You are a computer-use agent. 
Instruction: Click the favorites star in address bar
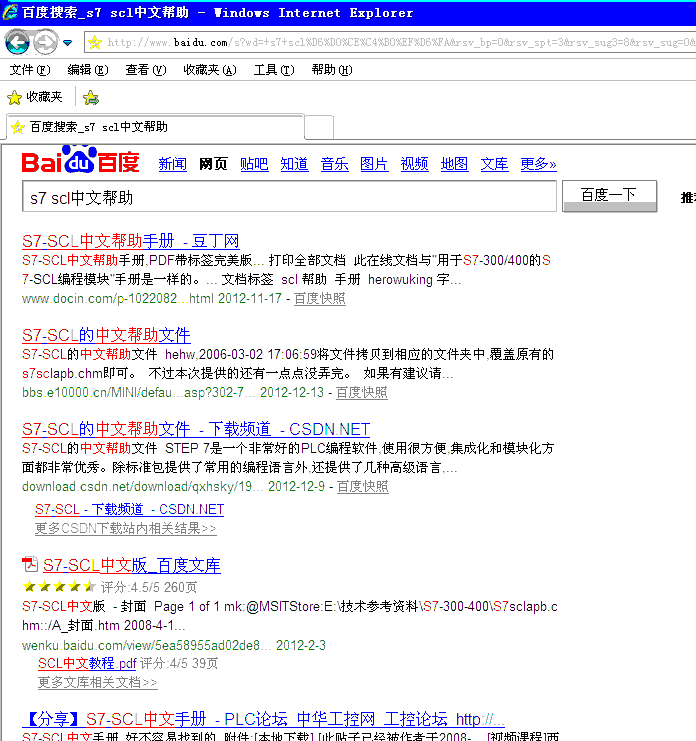click(x=95, y=43)
